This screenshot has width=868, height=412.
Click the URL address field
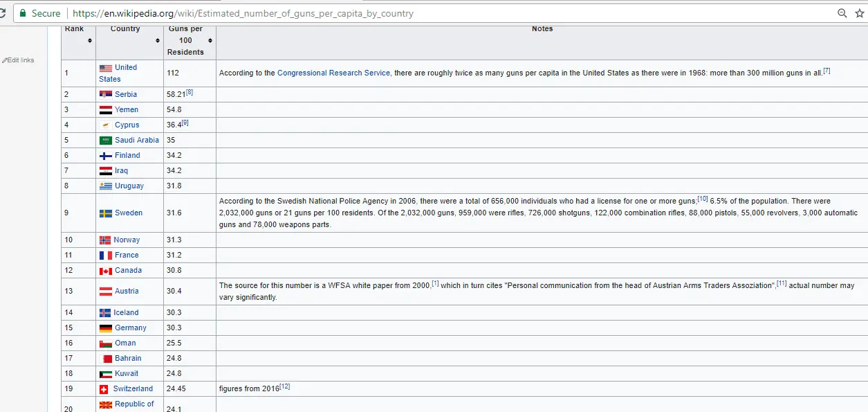[x=415, y=13]
